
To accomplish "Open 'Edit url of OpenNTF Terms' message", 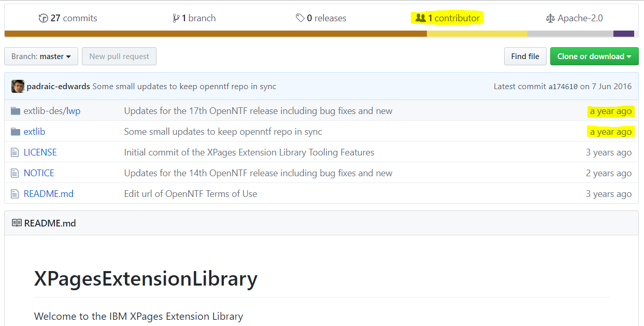I will point(191,194).
